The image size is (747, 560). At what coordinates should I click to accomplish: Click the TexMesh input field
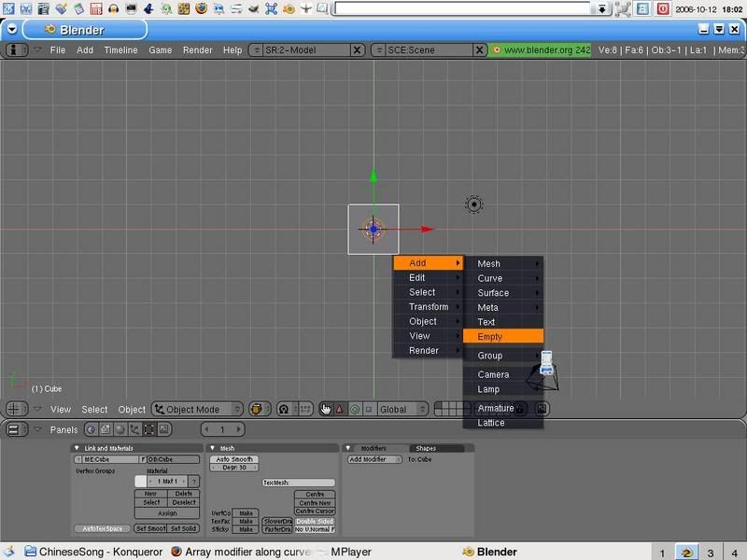coord(298,483)
